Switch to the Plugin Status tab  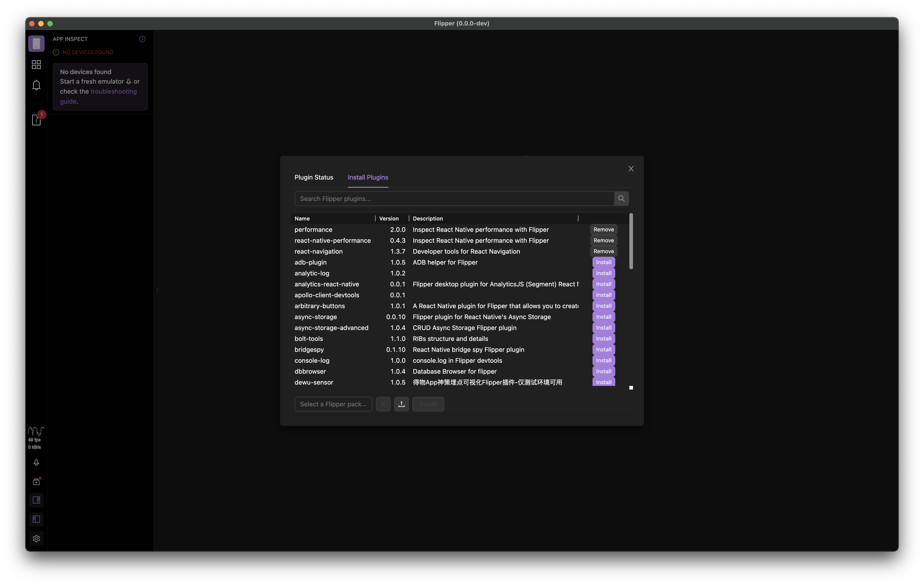click(x=314, y=177)
